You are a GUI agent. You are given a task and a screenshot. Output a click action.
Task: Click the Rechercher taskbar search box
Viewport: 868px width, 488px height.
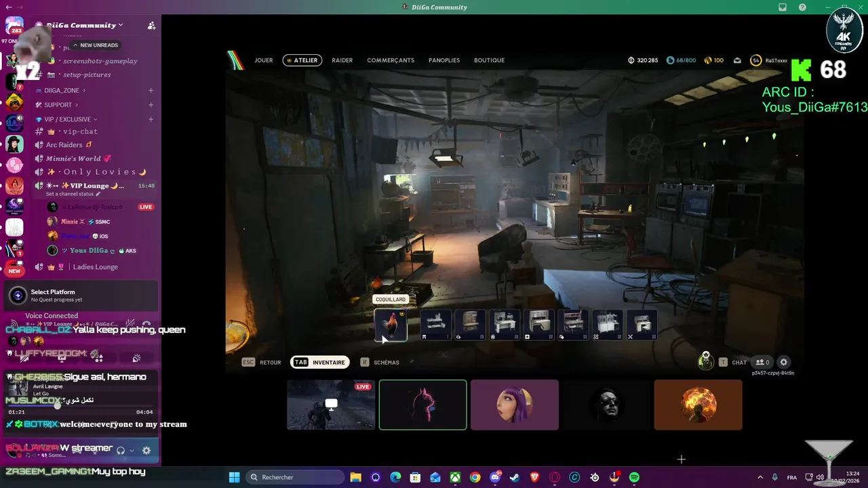[295, 477]
